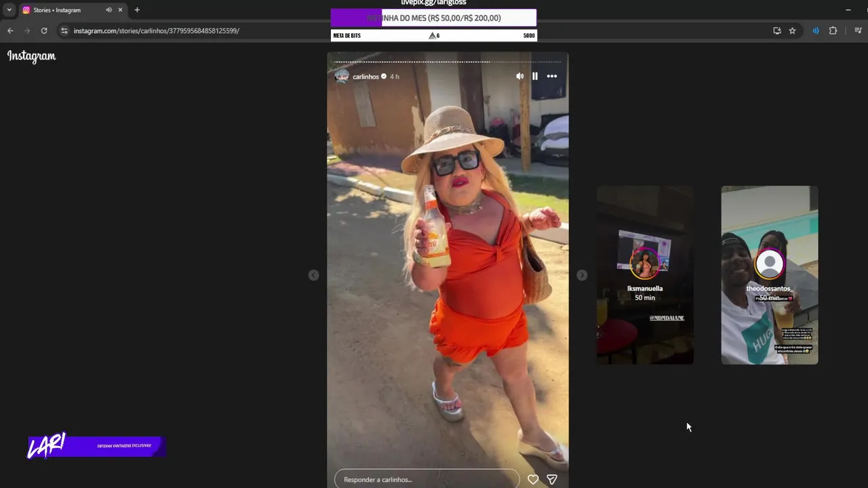
Task: Click the install/cast icon in address bar
Action: coord(777,30)
